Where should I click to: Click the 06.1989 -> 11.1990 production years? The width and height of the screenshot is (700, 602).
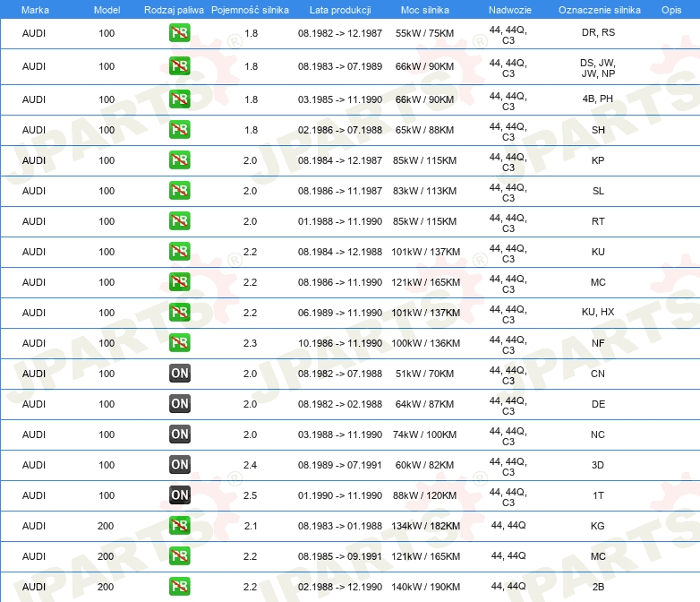coord(340,313)
